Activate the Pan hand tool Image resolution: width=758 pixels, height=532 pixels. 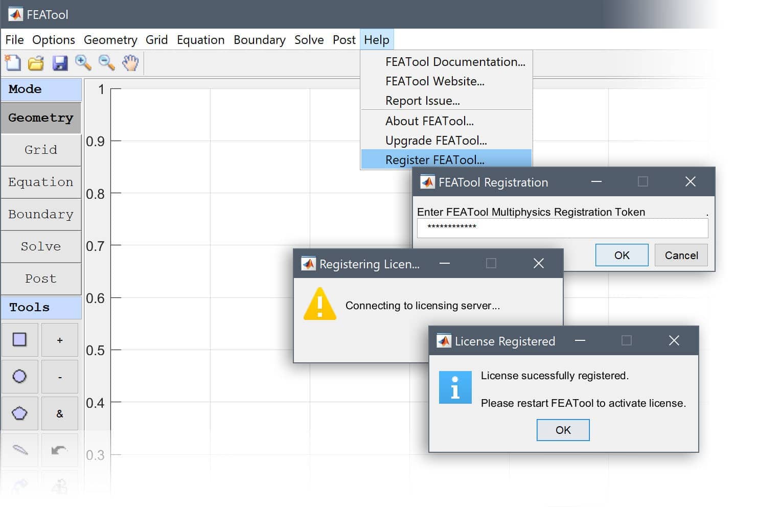[x=130, y=62]
